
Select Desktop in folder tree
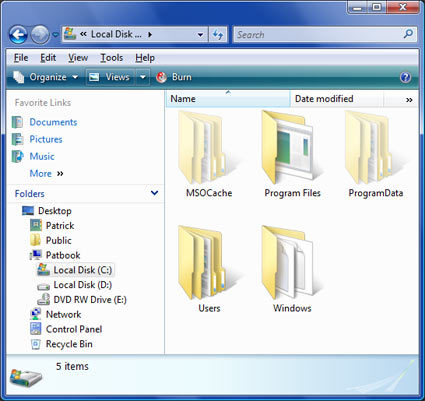(x=55, y=211)
